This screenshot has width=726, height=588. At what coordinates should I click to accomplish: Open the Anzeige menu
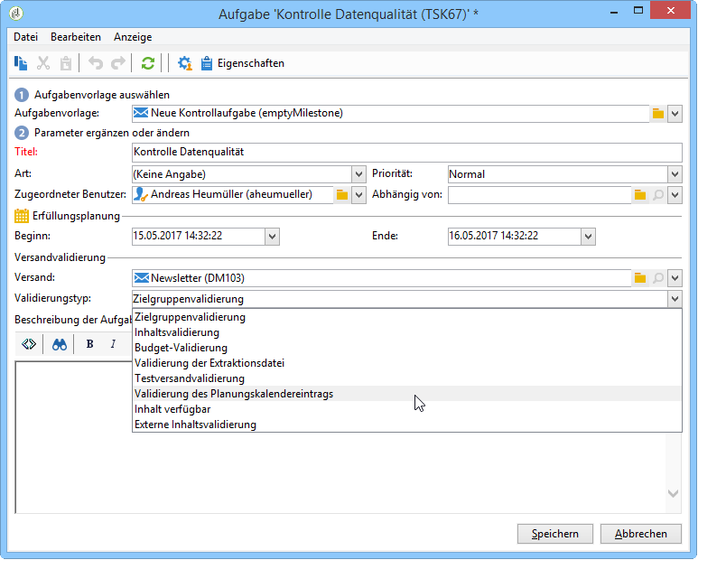pos(133,37)
